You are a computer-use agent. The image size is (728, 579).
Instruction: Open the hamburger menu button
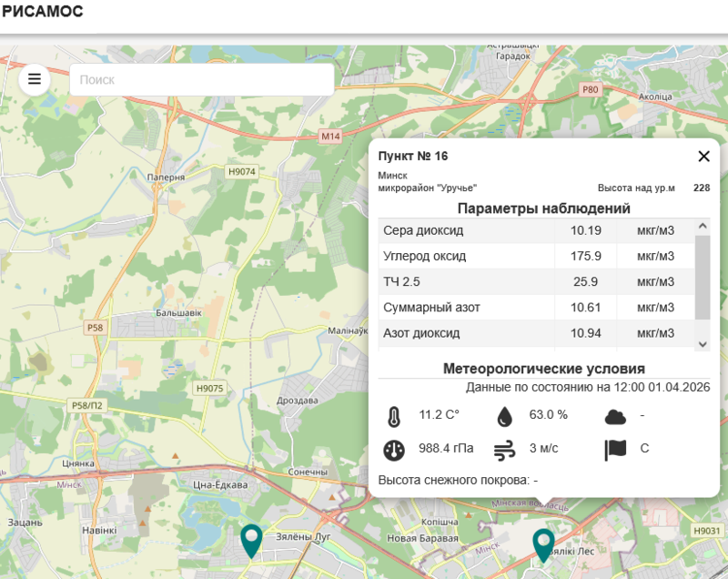pos(35,79)
